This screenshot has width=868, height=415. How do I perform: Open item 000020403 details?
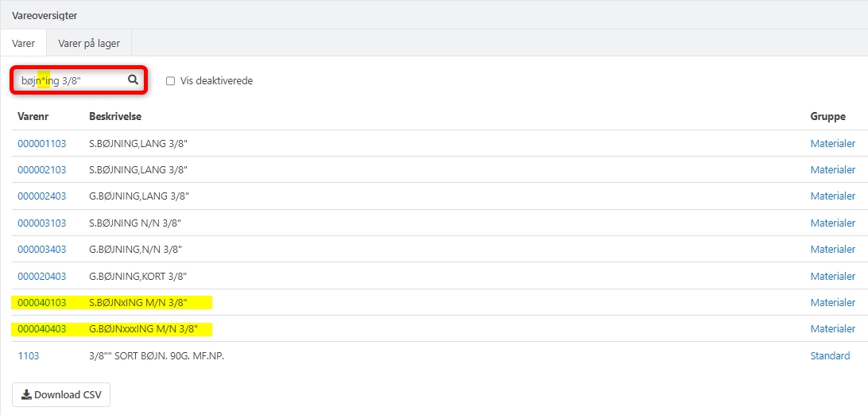tap(42, 277)
